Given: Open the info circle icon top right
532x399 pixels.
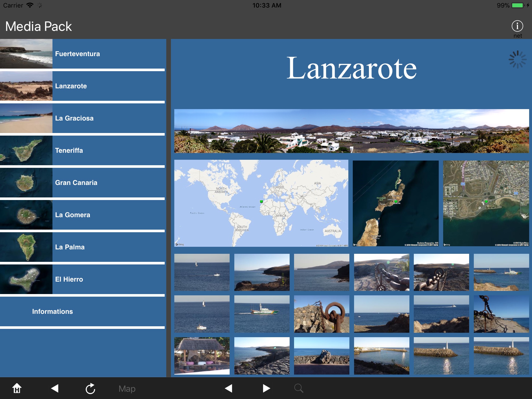Looking at the screenshot, I should pyautogui.click(x=517, y=26).
